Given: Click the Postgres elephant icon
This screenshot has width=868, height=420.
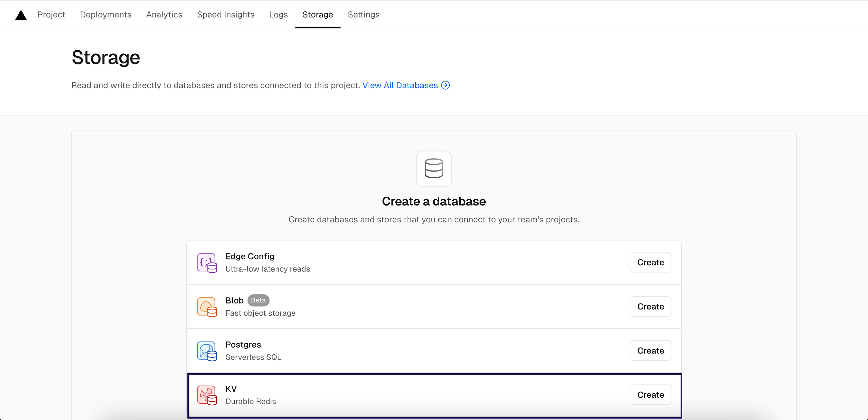Looking at the screenshot, I should point(207,351).
